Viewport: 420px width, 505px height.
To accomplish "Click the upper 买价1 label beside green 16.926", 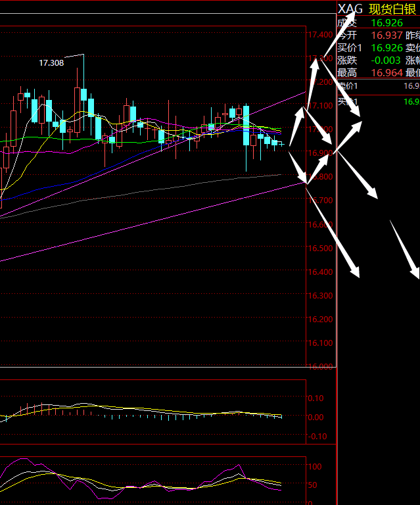I will [350, 47].
